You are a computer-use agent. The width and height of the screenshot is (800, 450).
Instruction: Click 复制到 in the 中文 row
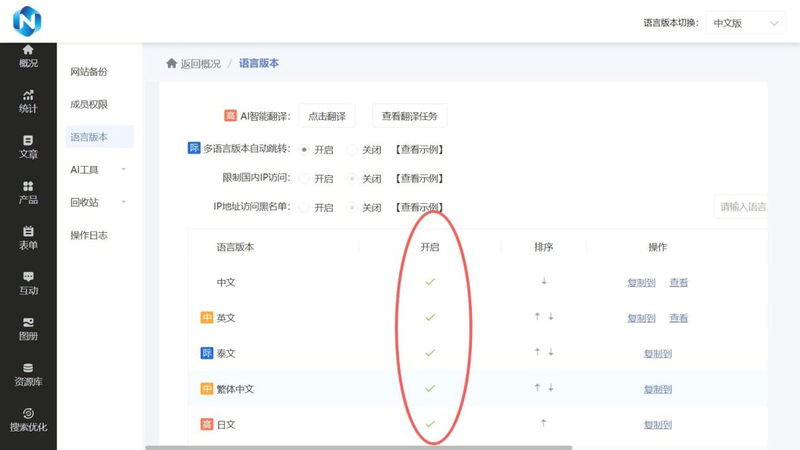pos(641,282)
